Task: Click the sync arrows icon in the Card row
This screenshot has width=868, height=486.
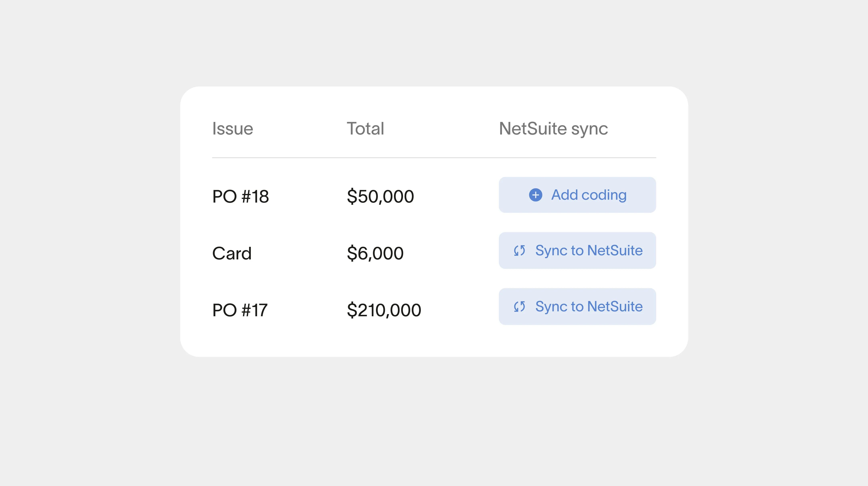Action: click(519, 250)
